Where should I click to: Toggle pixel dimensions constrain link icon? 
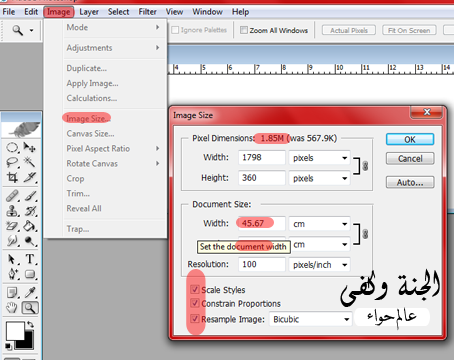coord(365,166)
